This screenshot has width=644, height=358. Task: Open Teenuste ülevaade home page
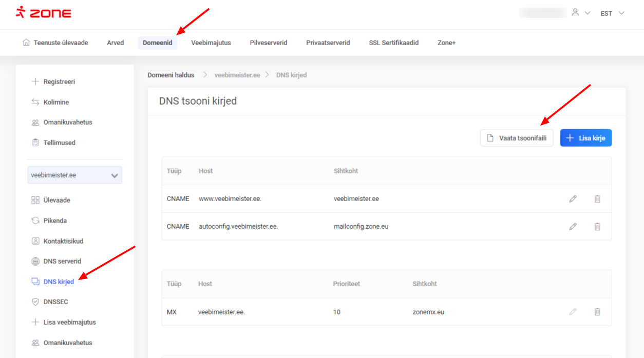click(x=55, y=43)
